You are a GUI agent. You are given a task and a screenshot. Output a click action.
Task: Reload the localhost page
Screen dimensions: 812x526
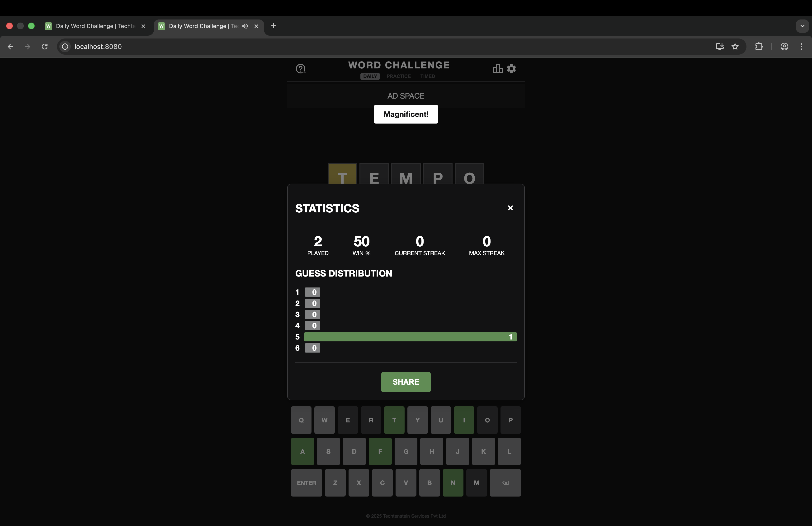coord(45,47)
